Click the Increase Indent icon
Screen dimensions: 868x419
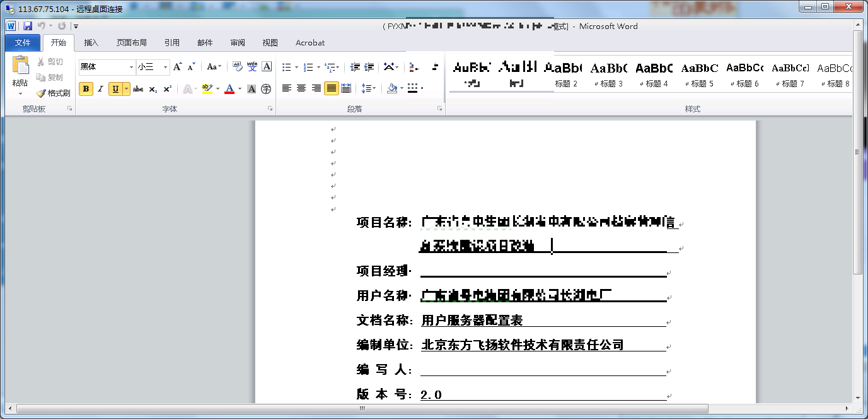pos(369,67)
